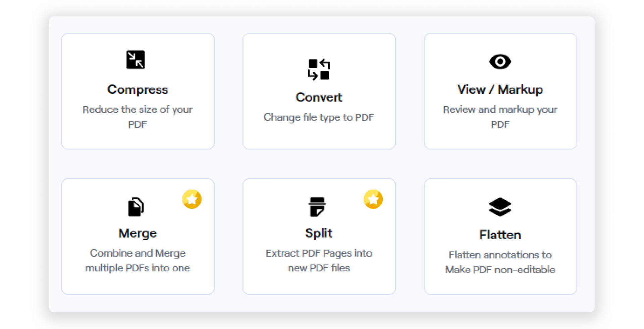The image size is (644, 329).
Task: Click the premium star badge on Split
Action: [373, 199]
